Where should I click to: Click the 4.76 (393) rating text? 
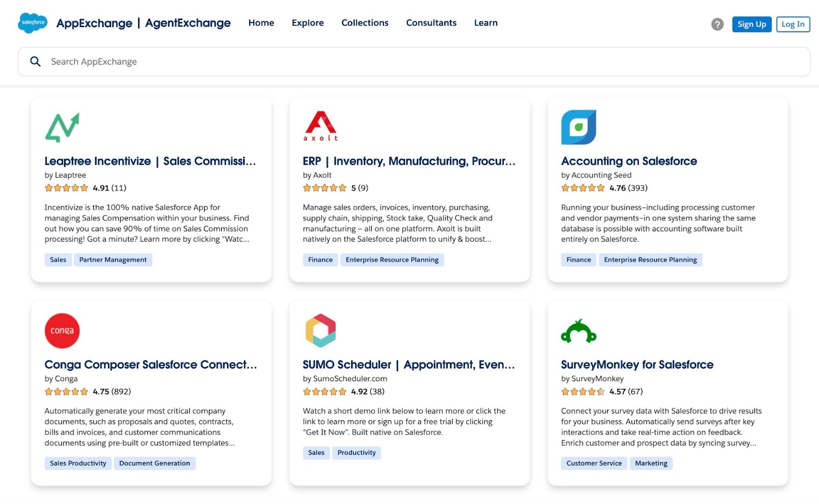tap(628, 188)
